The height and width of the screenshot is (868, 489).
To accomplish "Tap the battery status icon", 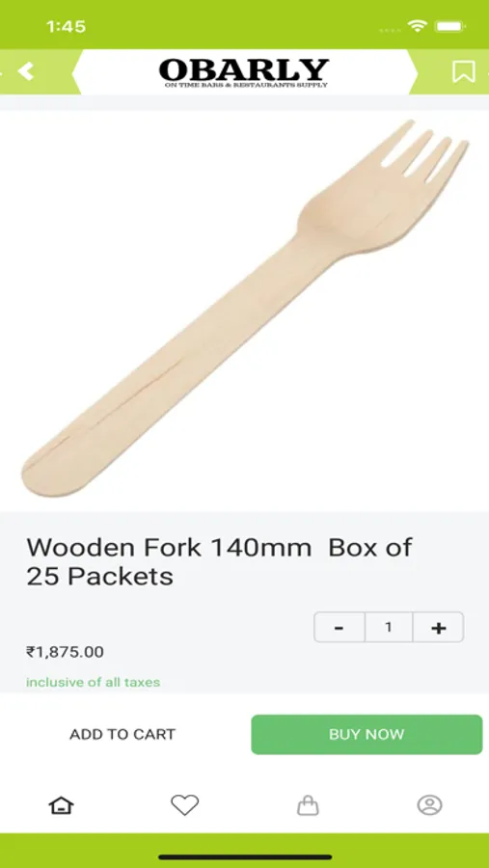I will pos(450,26).
